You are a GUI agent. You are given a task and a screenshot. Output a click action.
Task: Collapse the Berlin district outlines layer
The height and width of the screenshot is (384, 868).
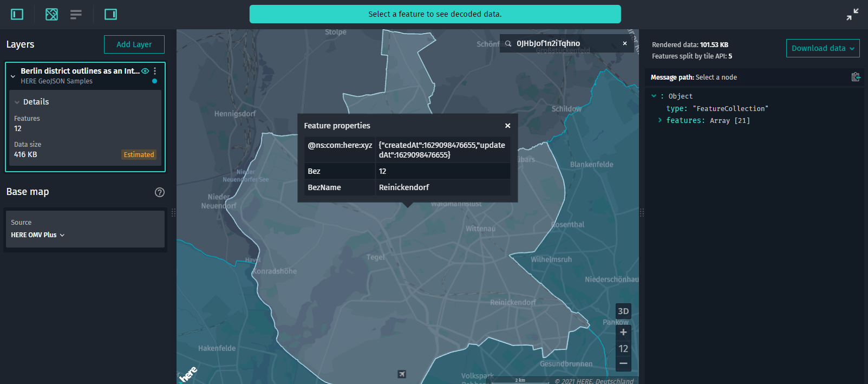tap(13, 76)
